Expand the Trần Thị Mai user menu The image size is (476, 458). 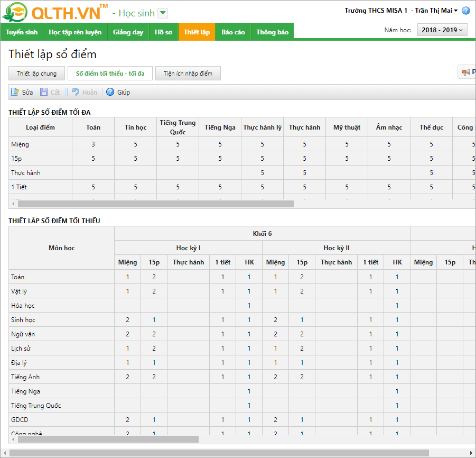coord(436,11)
